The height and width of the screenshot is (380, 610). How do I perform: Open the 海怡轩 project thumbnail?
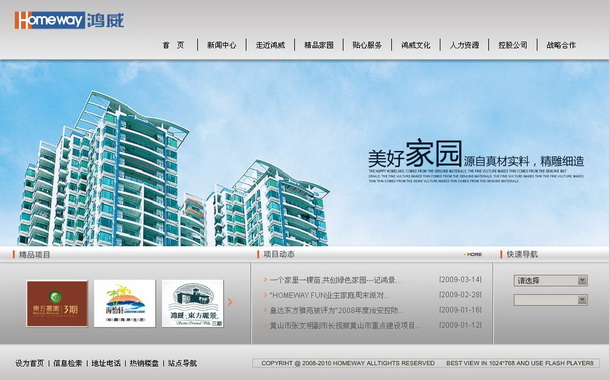point(124,304)
